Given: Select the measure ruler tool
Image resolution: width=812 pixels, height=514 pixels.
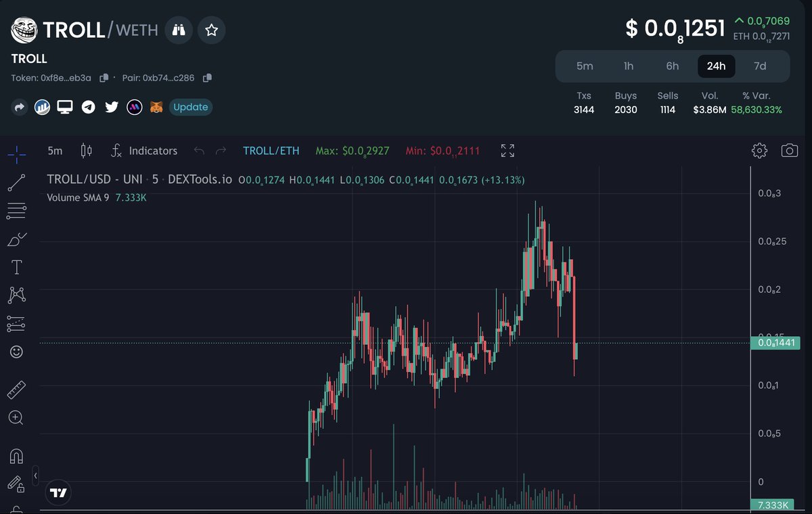Looking at the screenshot, I should 16,390.
